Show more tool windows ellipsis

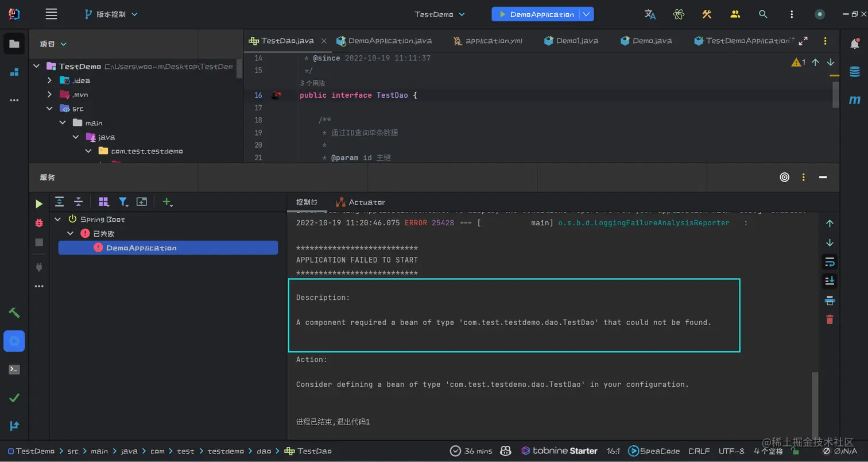click(x=14, y=100)
